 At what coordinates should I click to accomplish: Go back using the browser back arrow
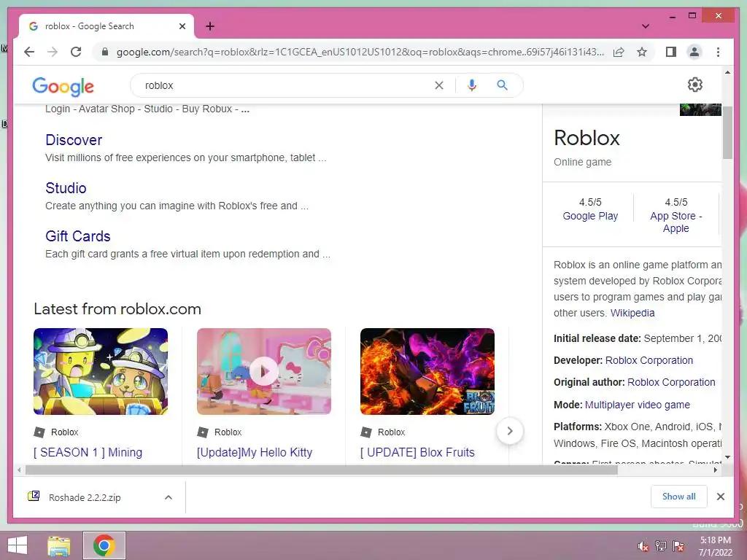[29, 52]
